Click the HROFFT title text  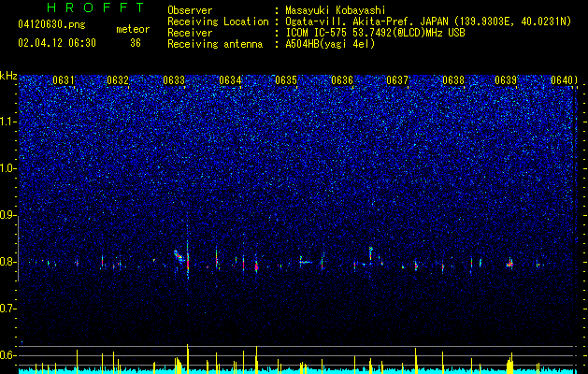click(96, 7)
